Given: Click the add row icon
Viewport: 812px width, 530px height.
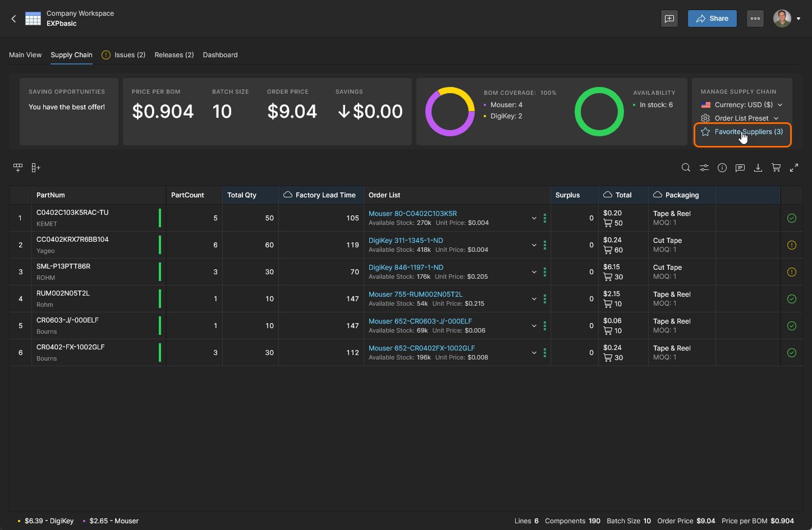Looking at the screenshot, I should pos(18,168).
